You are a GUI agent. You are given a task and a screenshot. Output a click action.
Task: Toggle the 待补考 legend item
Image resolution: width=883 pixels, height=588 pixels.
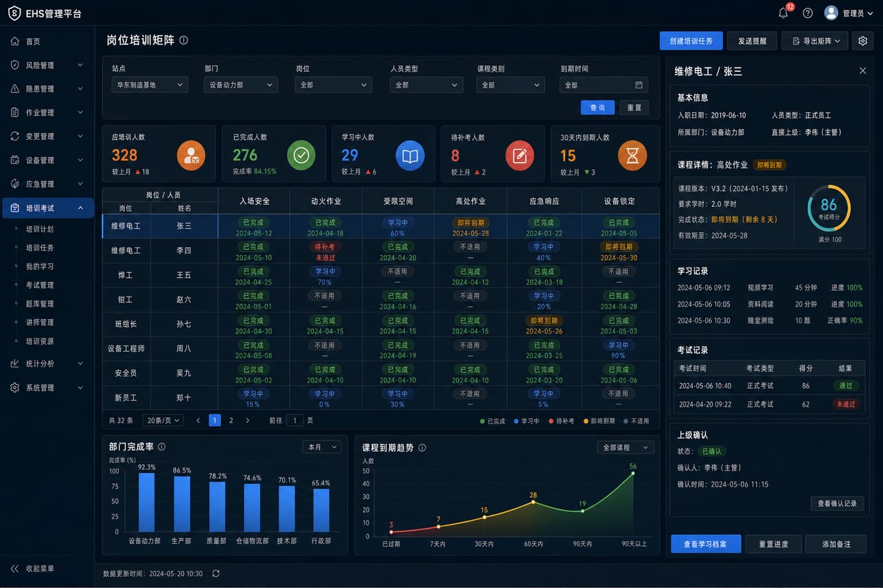561,420
